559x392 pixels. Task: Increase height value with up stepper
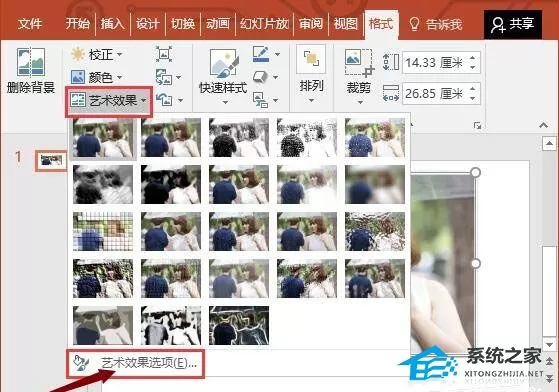pyautogui.click(x=472, y=58)
